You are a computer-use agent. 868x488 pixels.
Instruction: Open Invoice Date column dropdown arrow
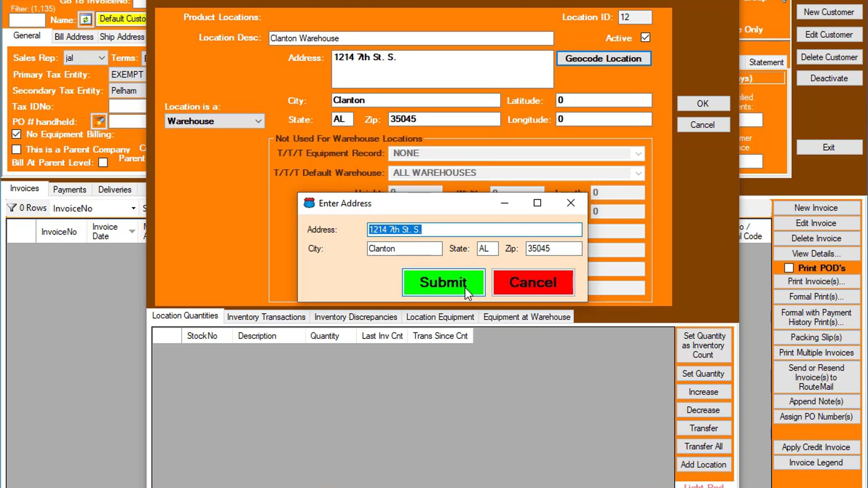(132, 231)
